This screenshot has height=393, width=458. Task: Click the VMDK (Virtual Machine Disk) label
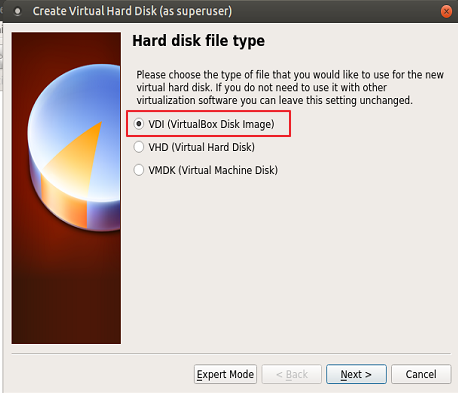tap(213, 170)
